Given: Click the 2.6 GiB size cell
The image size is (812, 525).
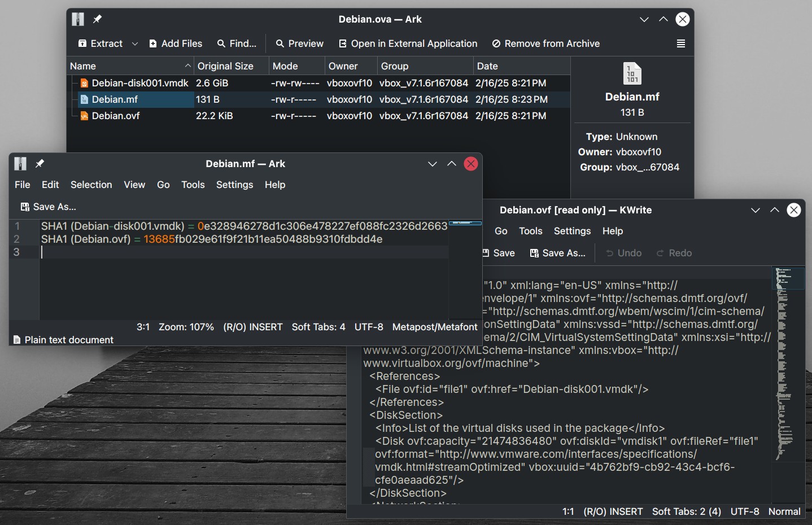Looking at the screenshot, I should [x=212, y=83].
